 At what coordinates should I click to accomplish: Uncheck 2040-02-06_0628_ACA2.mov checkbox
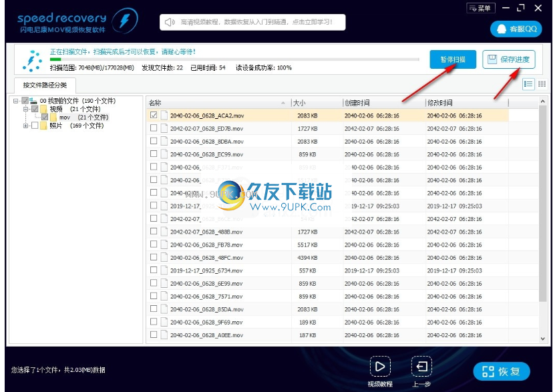(154, 116)
